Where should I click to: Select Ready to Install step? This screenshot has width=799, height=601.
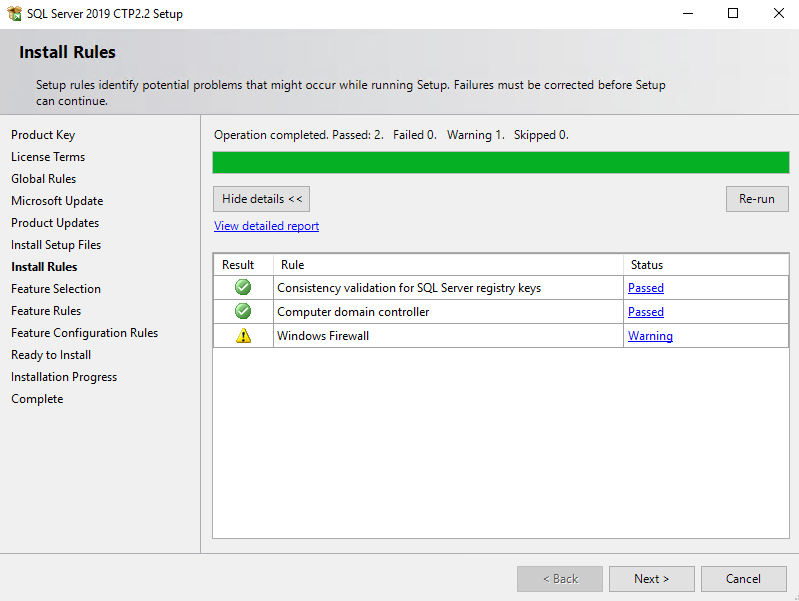(51, 355)
